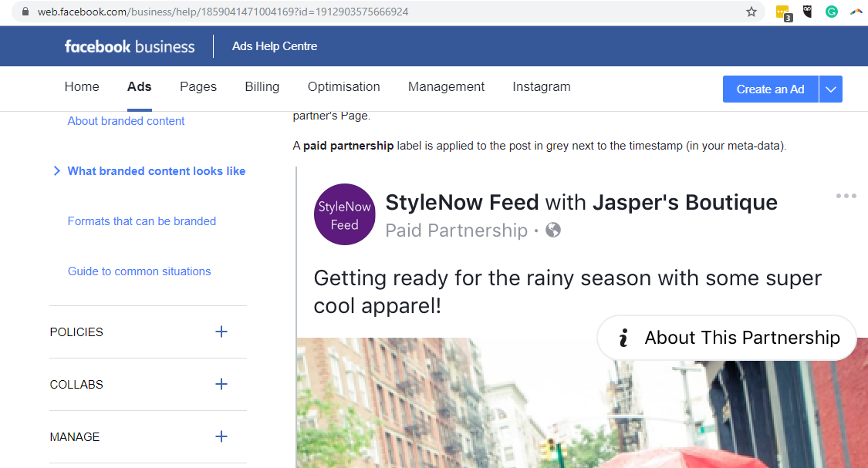868x468 pixels.
Task: Click the green Grammarly extension icon
Action: [832, 12]
